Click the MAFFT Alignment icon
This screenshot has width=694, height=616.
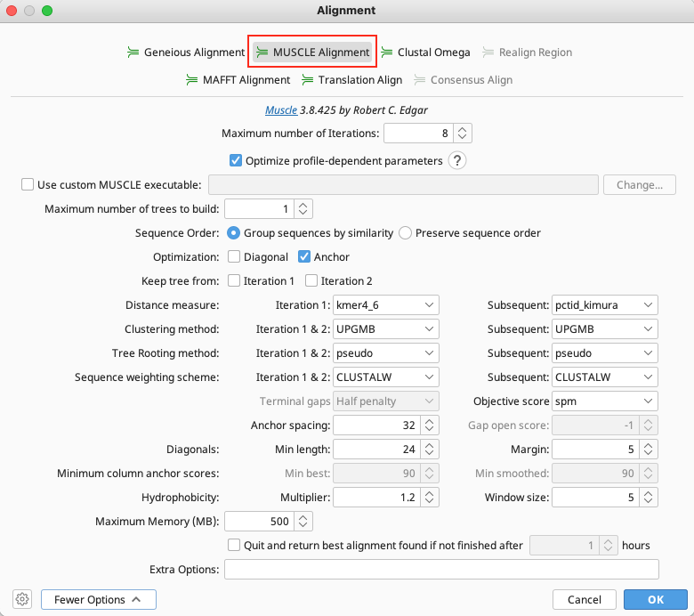[x=192, y=80]
